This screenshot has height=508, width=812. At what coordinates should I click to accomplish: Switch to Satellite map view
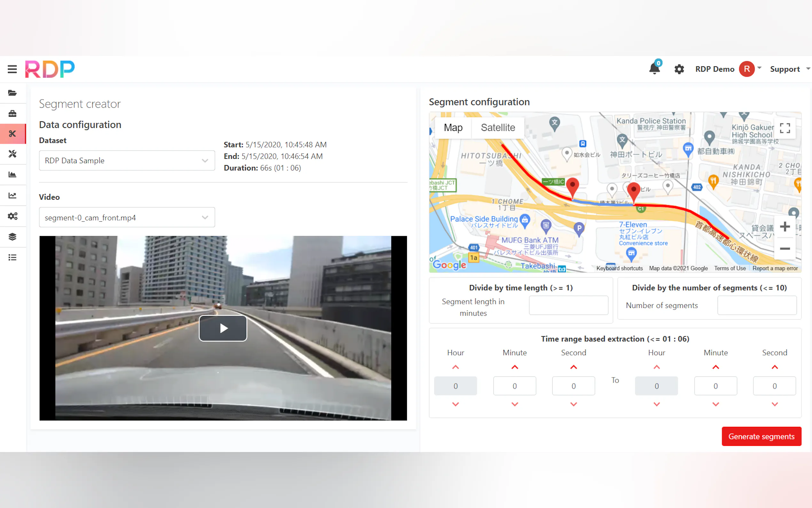point(497,128)
